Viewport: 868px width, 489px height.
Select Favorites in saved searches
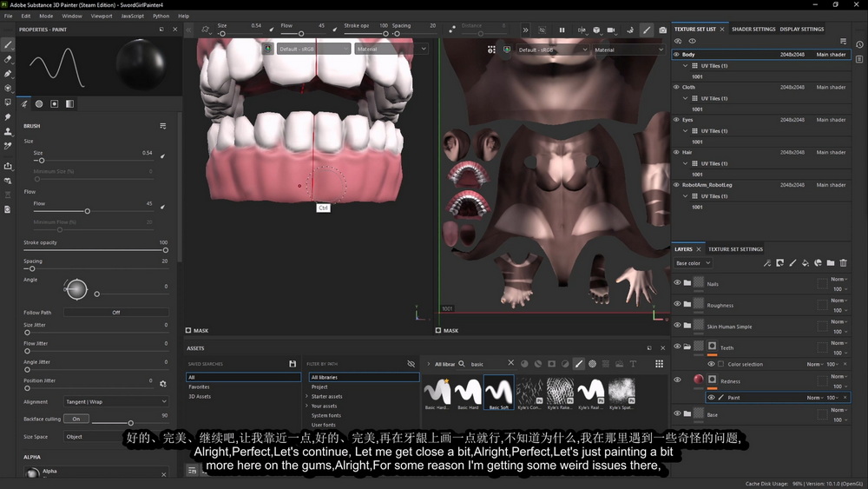[200, 387]
